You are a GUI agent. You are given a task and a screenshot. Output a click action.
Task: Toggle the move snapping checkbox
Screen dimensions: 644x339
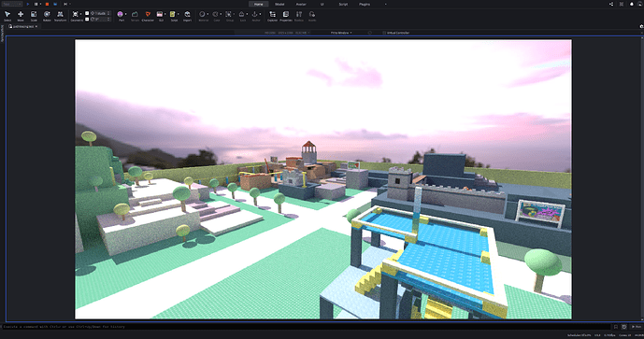point(87,14)
